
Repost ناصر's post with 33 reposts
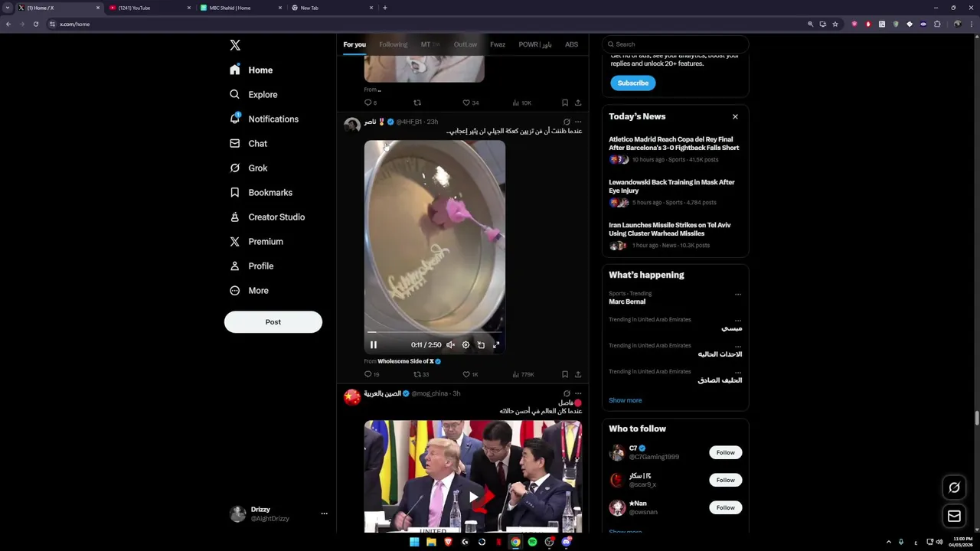tap(421, 374)
